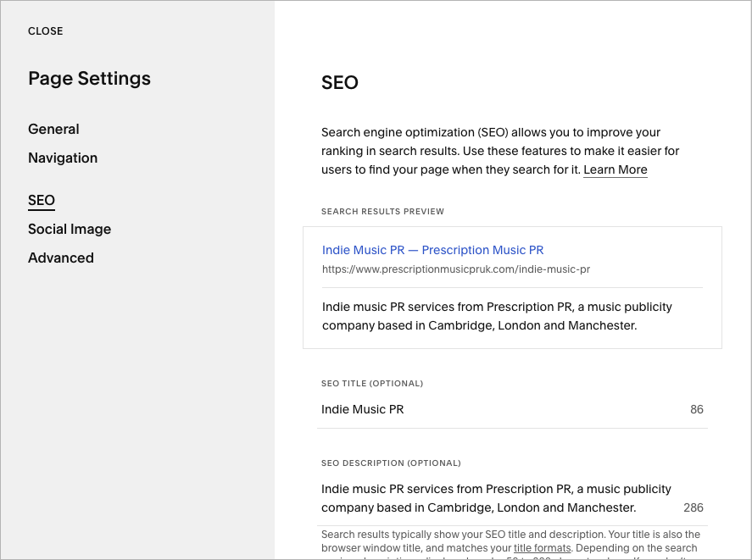Viewport: 752px width, 560px height.
Task: Click the 'SEO Description (Optional)' label
Action: pos(391,463)
